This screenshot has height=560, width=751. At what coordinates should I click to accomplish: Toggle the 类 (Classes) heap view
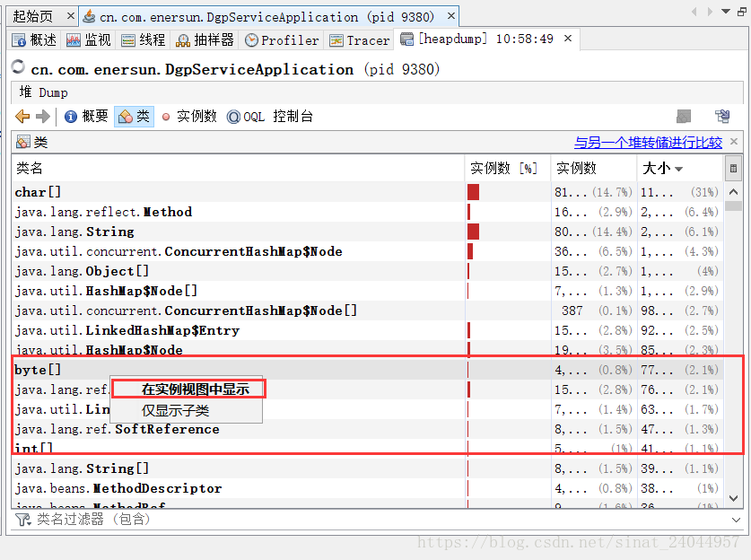coord(134,116)
